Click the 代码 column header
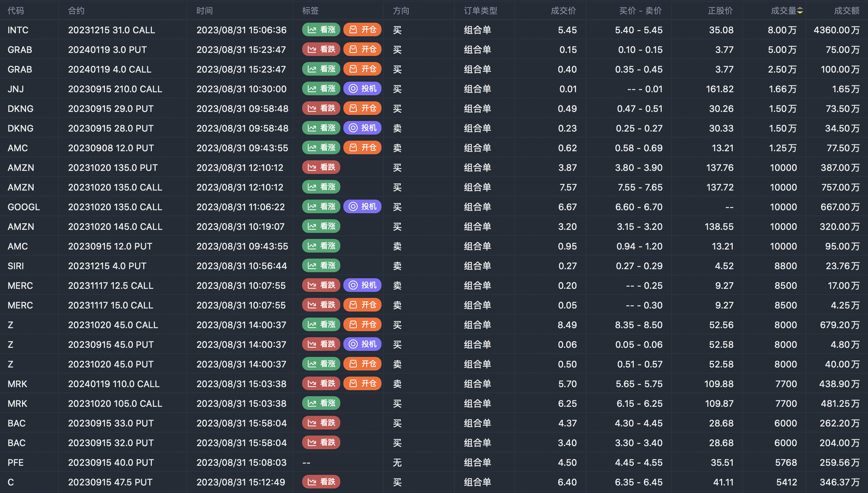This screenshot has height=493, width=868. [16, 11]
